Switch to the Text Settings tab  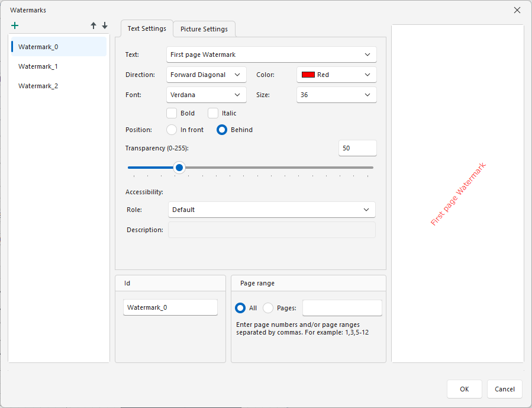tap(146, 28)
